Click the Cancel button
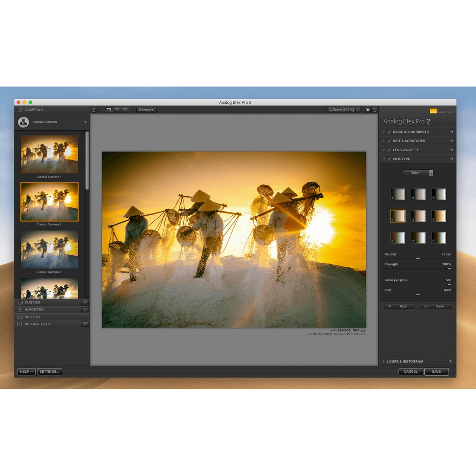Viewport: 476px width, 476px height. coord(410,371)
